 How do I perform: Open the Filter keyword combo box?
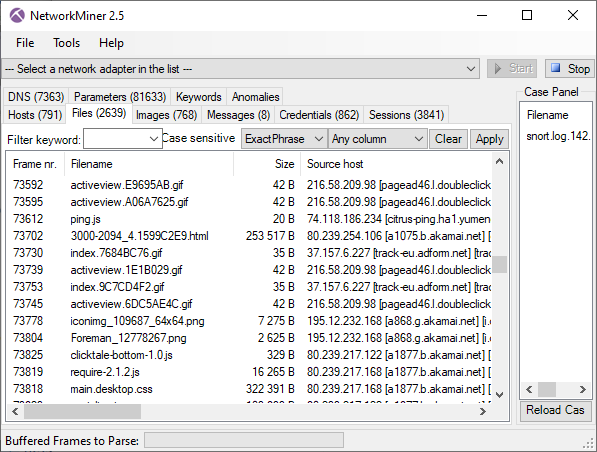tap(123, 139)
